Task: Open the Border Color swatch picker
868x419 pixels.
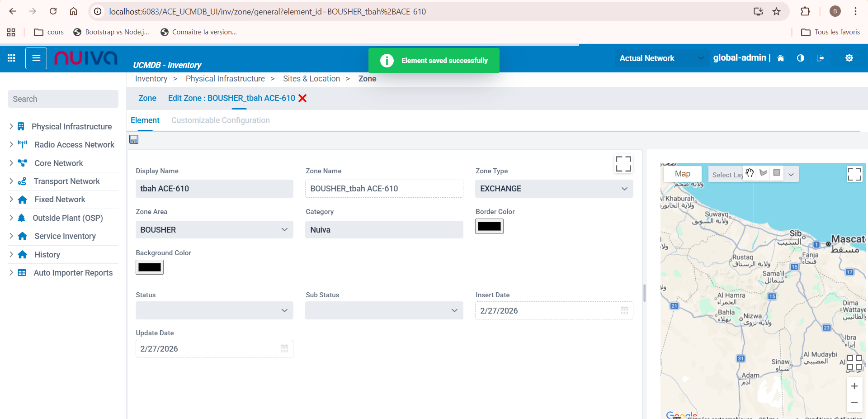Action: tap(489, 226)
